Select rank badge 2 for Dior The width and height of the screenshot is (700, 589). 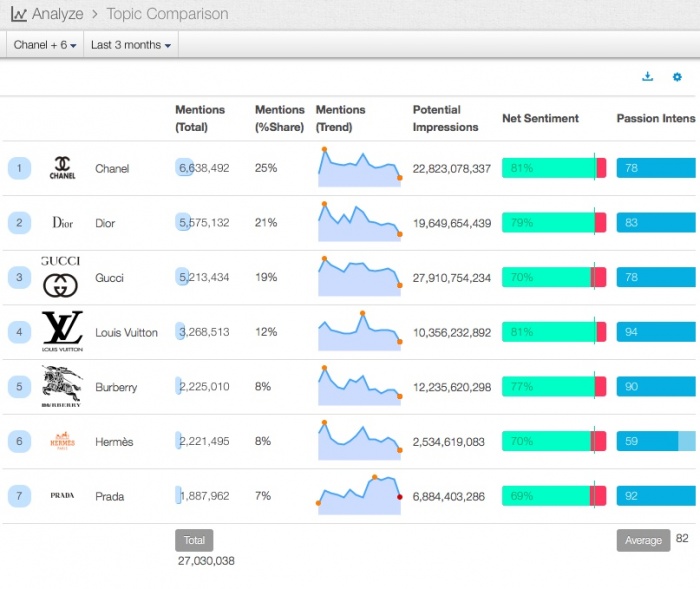pos(19,223)
